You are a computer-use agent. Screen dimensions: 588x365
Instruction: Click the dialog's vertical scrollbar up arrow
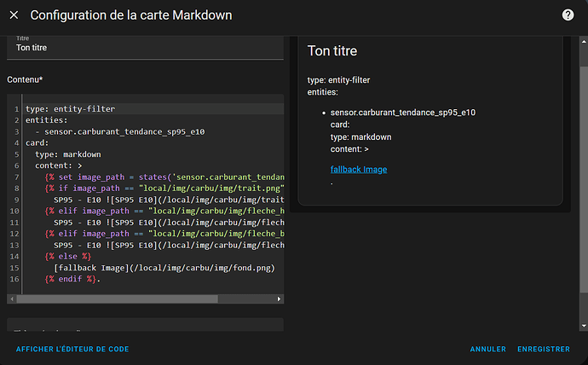(x=584, y=41)
